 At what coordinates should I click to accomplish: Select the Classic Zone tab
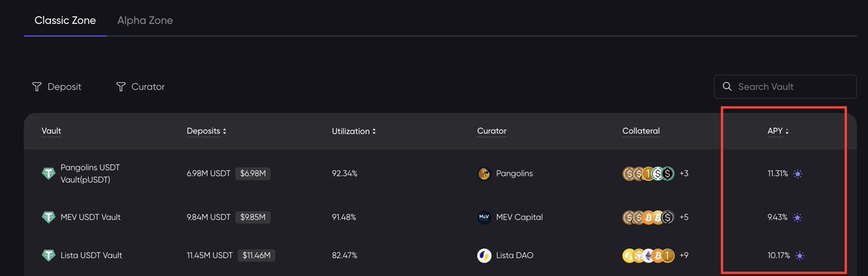coord(65,20)
